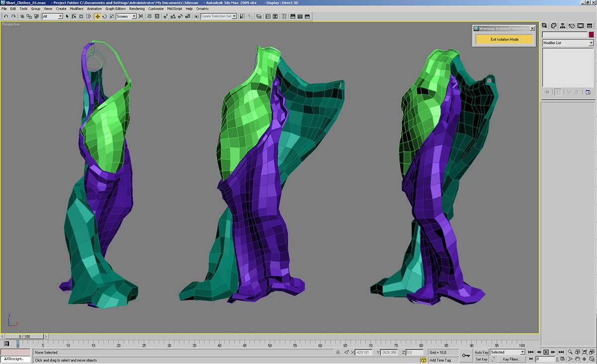Activate the Select Object arrow tool
Image resolution: width=597 pixels, height=364 pixels.
[68, 16]
